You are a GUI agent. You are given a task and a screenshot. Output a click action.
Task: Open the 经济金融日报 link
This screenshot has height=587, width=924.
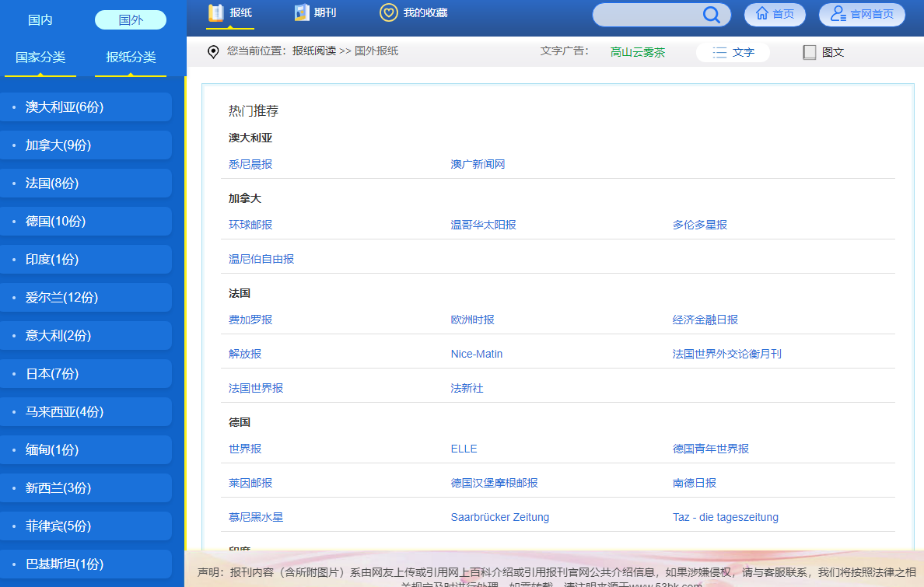(x=705, y=320)
